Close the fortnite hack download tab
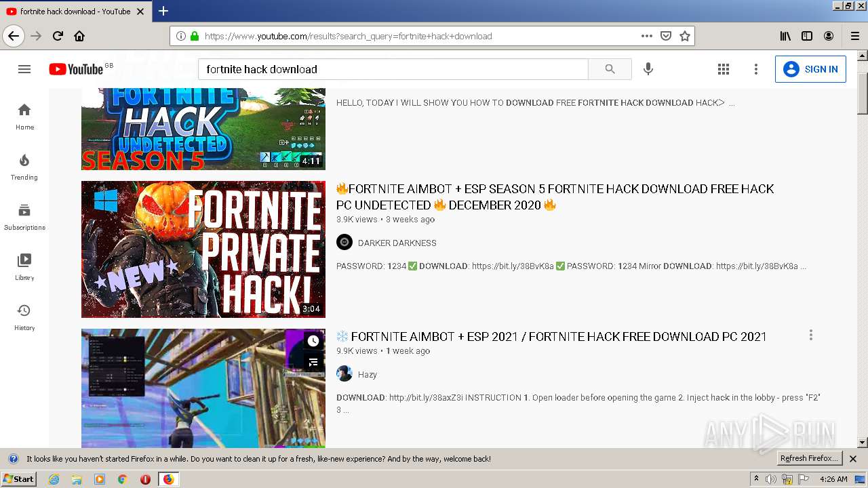Screen dimensions: 868x488 (140, 12)
